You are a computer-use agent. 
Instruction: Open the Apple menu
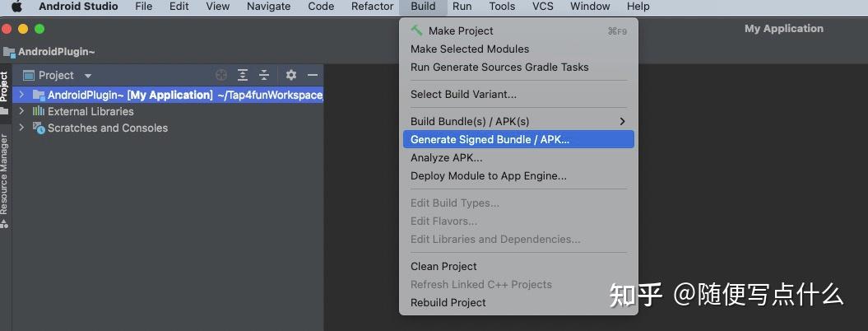click(x=16, y=7)
